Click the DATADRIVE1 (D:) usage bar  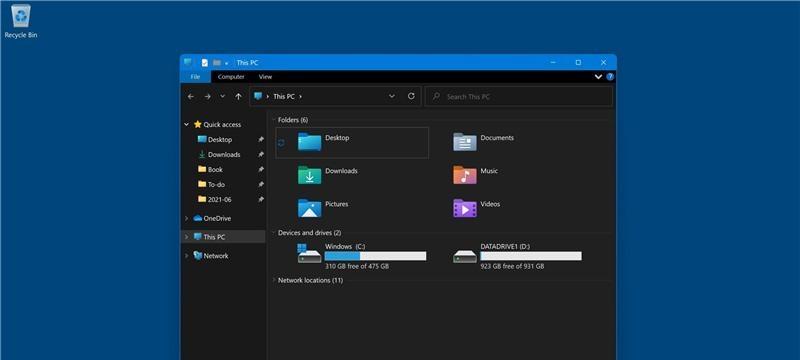pos(531,256)
